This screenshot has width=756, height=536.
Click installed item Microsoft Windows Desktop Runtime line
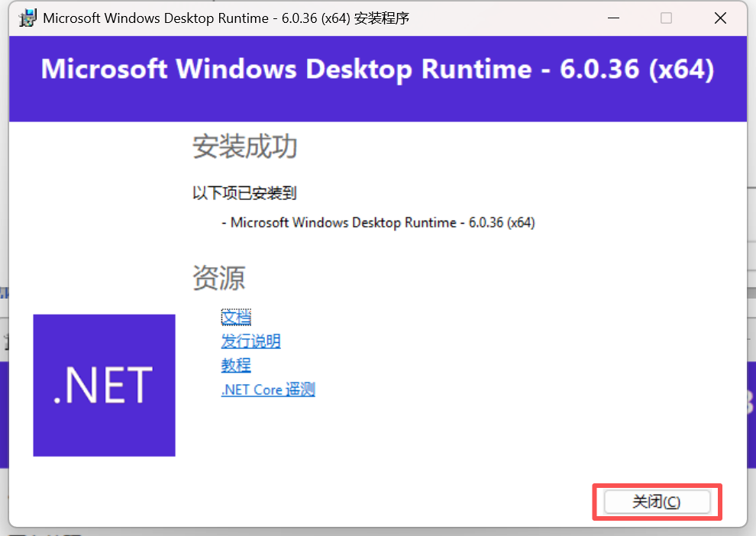[x=379, y=223]
